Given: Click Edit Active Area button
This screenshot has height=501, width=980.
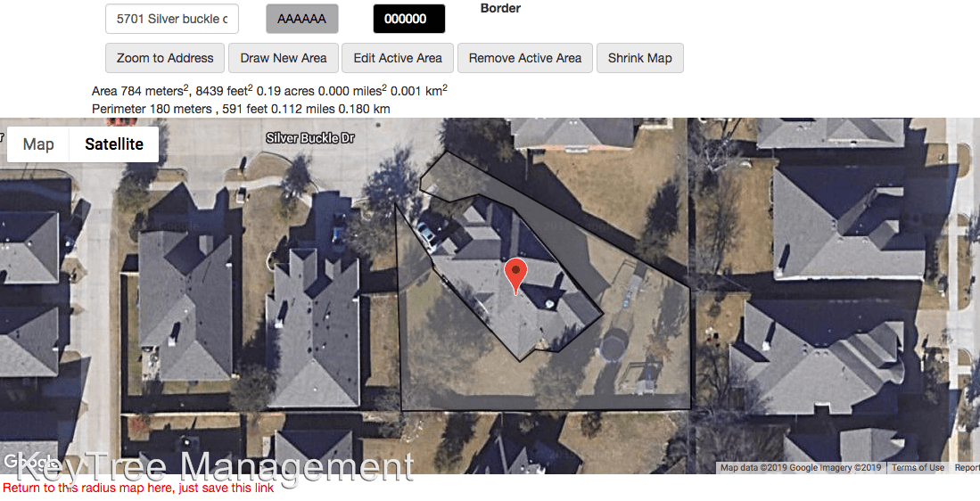Looking at the screenshot, I should 398,58.
